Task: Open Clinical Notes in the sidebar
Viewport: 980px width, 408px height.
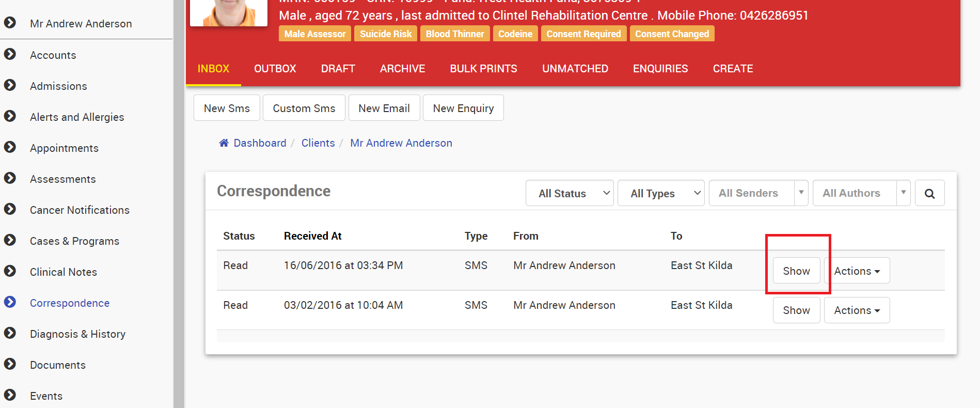Action: (64, 272)
